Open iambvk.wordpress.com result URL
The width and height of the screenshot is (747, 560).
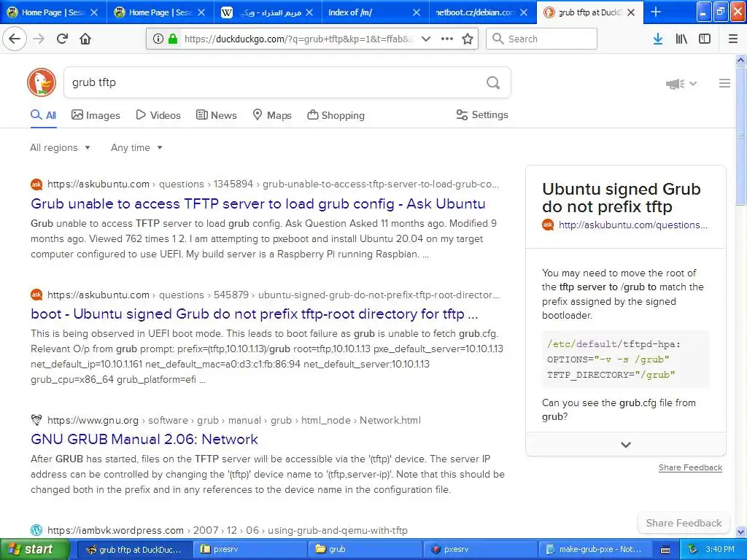tap(228, 530)
